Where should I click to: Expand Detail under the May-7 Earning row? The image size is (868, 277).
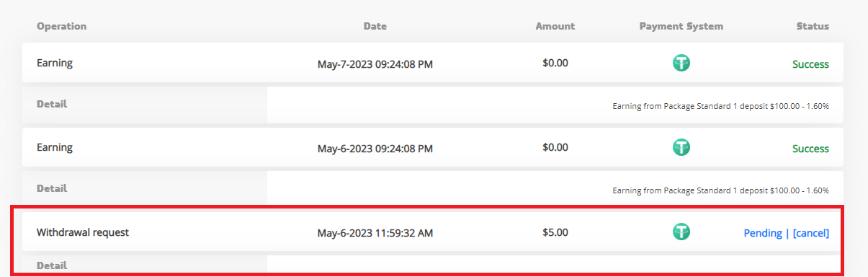point(52,104)
